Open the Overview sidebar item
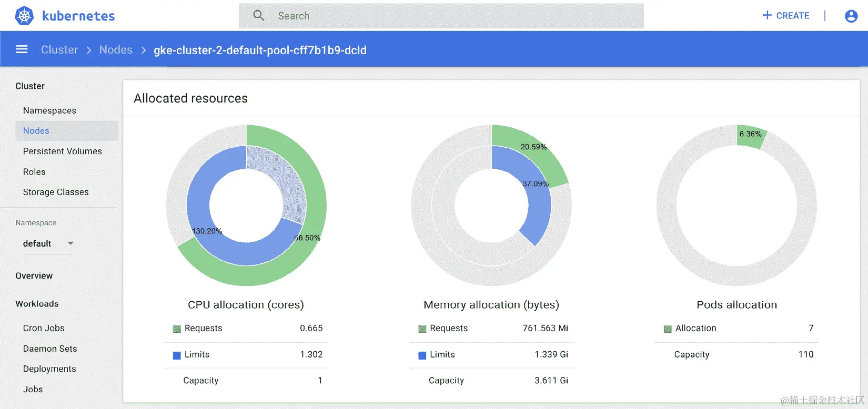This screenshot has height=409, width=868. tap(34, 275)
